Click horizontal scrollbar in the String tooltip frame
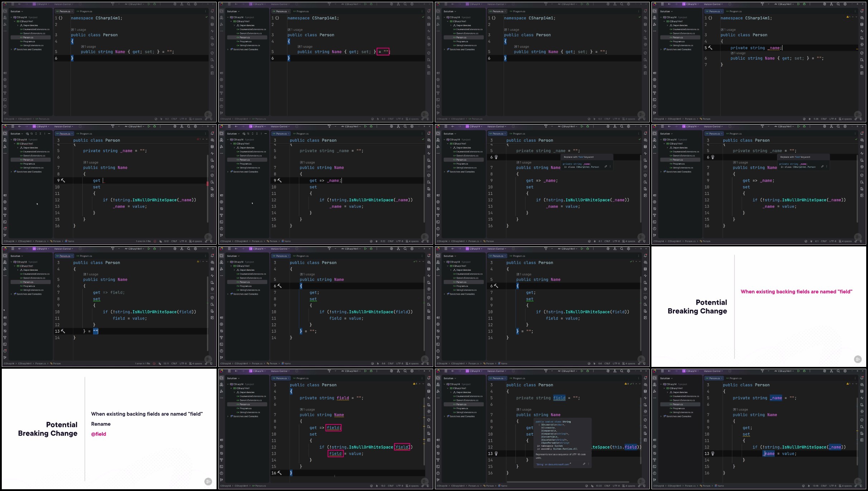868x491 pixels. coord(568,482)
